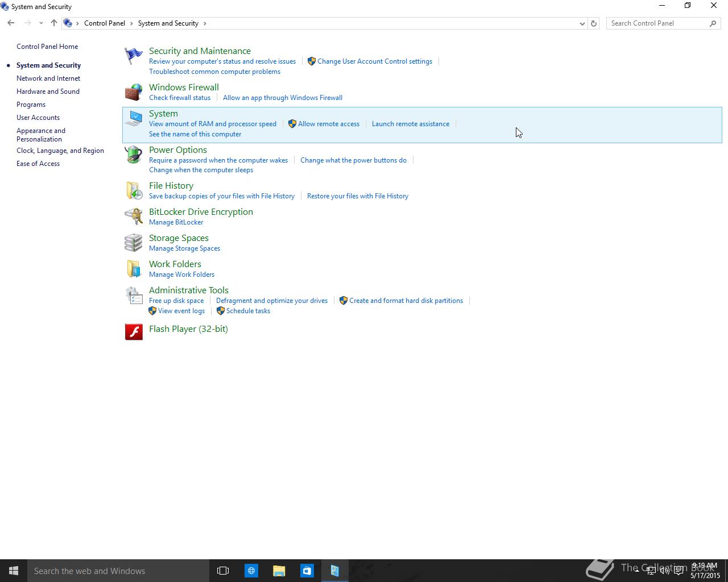
Task: Click the File History folder icon
Action: tap(134, 190)
